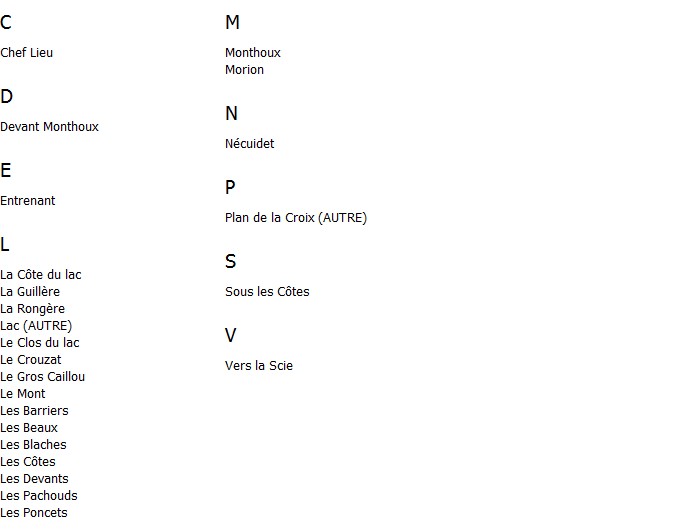
Task: Open Lac (AUTRE) entry
Action: pyautogui.click(x=36, y=326)
